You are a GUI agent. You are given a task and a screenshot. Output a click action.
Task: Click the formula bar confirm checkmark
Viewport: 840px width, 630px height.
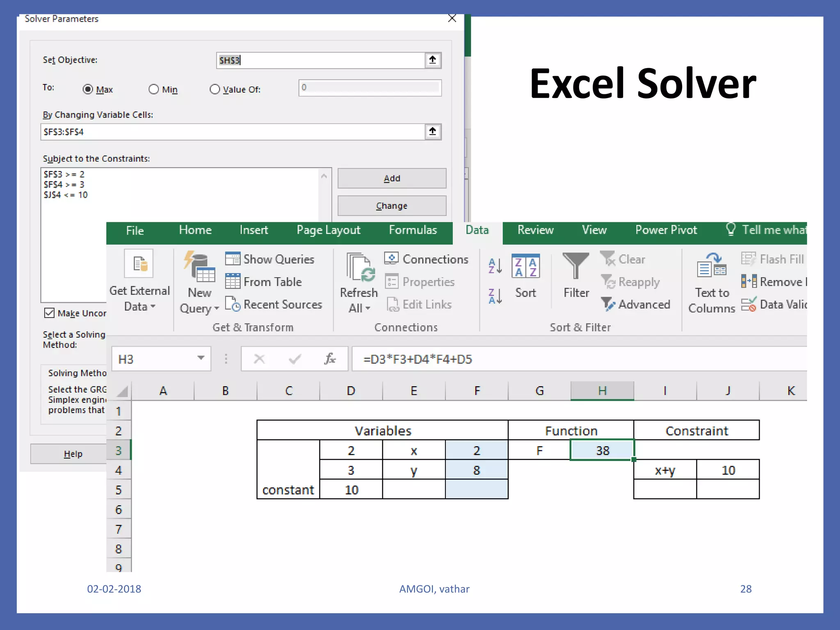(x=295, y=359)
